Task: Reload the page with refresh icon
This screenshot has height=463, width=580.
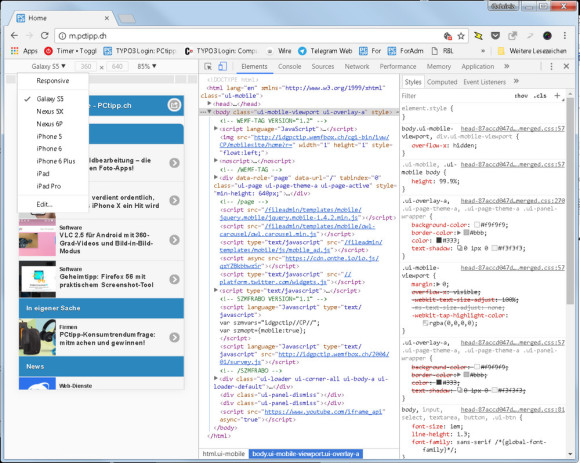Action: (x=44, y=36)
